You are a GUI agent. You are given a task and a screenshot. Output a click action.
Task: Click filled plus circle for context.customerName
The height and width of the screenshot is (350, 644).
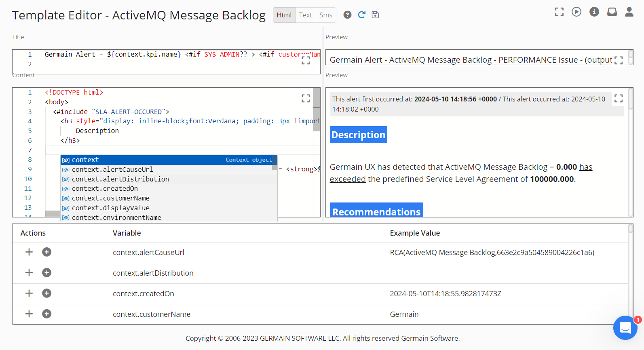tap(47, 314)
